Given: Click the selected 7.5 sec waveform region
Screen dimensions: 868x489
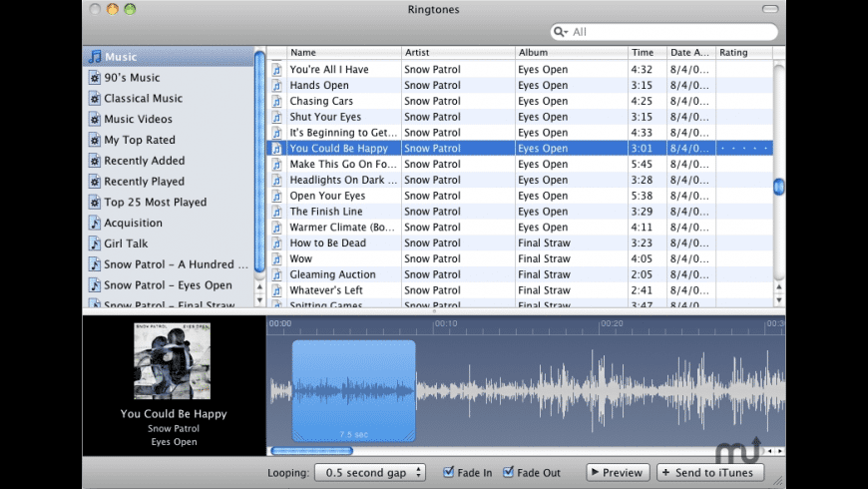Looking at the screenshot, I should pos(354,391).
